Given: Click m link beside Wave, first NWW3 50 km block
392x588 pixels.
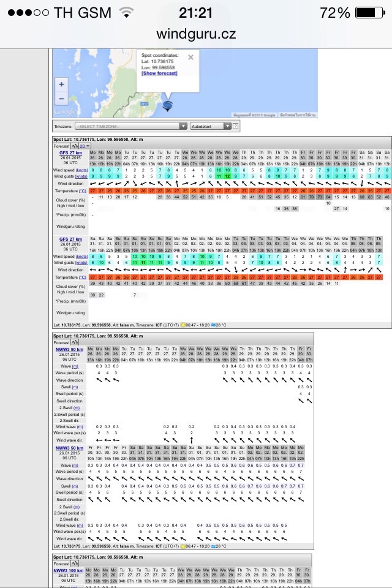Looking at the screenshot, I should pyautogui.click(x=75, y=366).
